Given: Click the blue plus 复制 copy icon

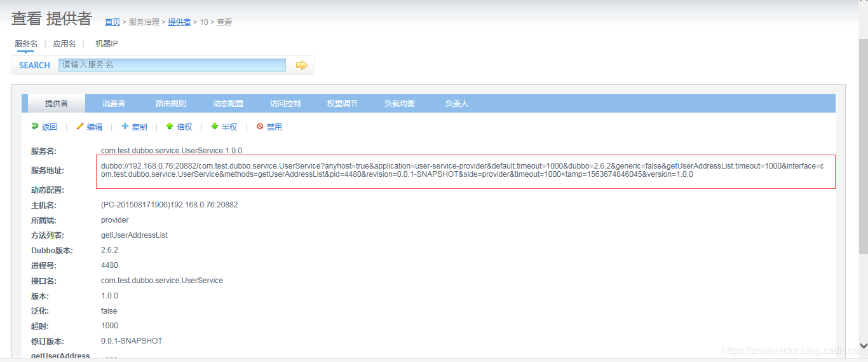Looking at the screenshot, I should 125,127.
